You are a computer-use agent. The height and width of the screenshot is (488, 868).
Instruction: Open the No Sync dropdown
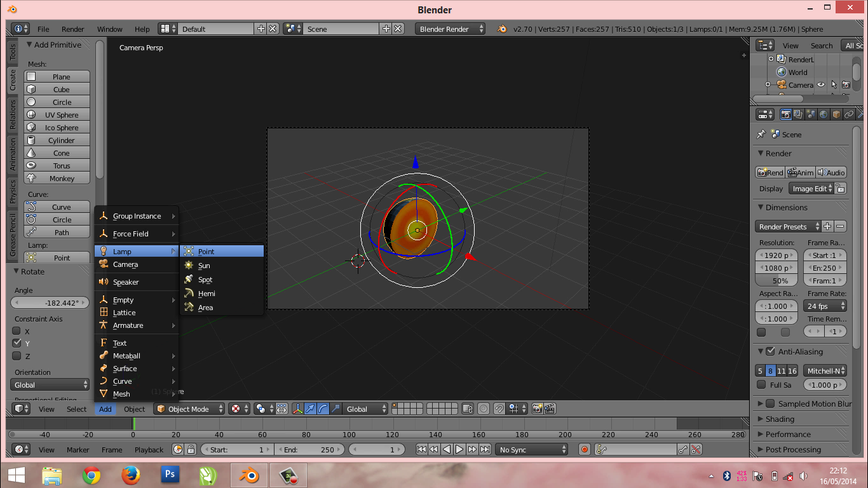click(532, 450)
